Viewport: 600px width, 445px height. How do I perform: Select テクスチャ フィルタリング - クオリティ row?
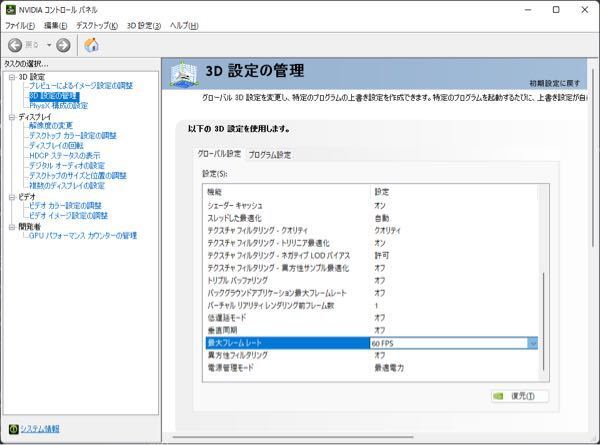point(371,230)
